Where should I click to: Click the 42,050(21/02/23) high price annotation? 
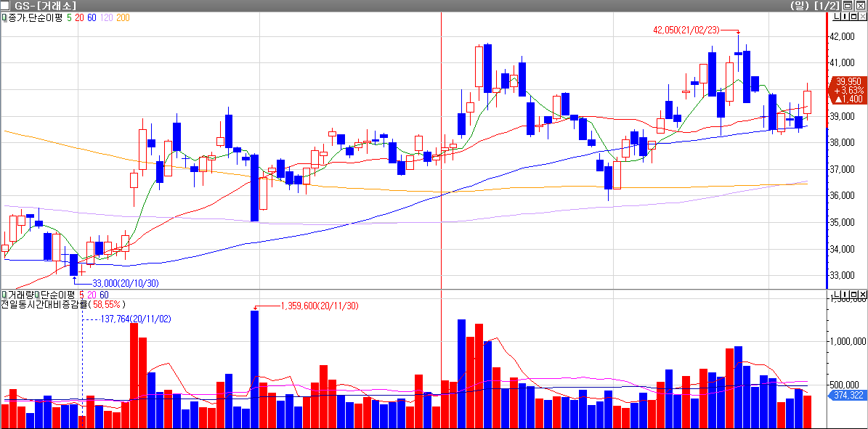click(687, 31)
